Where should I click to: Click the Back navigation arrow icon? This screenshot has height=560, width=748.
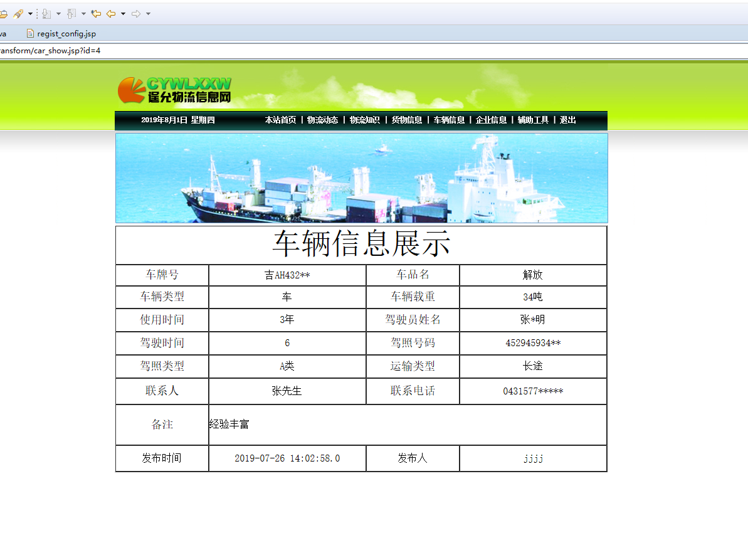(x=111, y=13)
